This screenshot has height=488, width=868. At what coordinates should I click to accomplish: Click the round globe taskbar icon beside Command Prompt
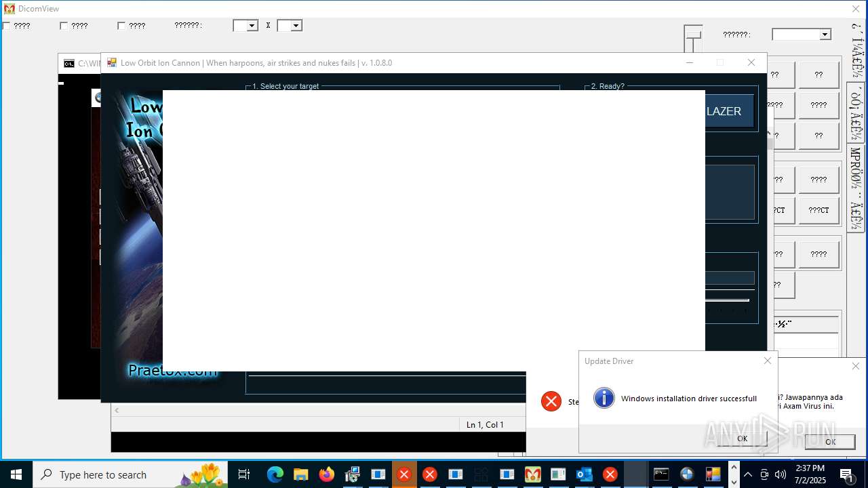687,474
